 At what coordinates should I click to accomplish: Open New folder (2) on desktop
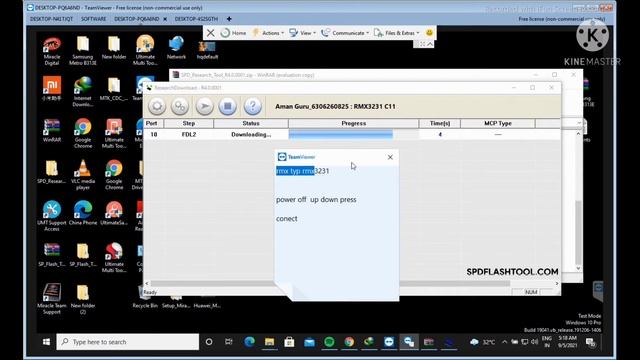pos(83,299)
